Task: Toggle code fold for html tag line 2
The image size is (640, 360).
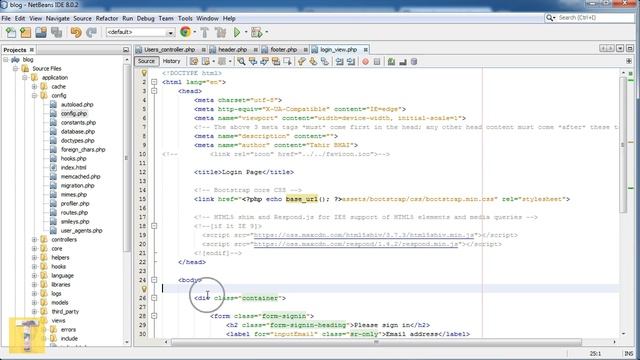Action: (154, 82)
